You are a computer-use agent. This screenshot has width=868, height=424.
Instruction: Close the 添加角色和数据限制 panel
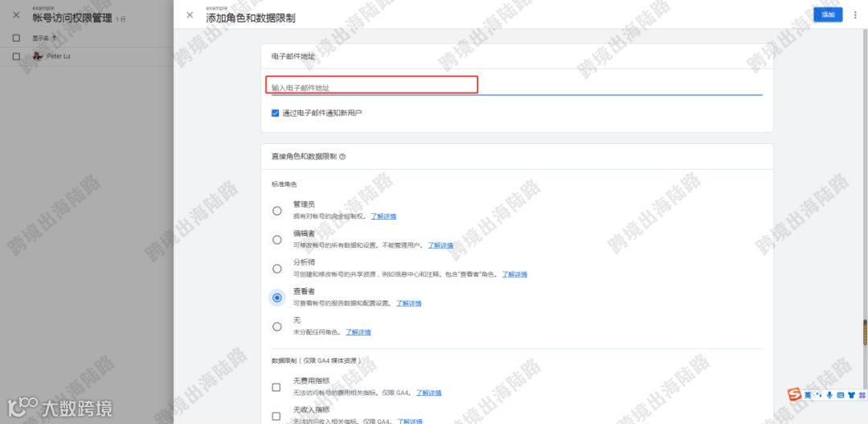190,15
